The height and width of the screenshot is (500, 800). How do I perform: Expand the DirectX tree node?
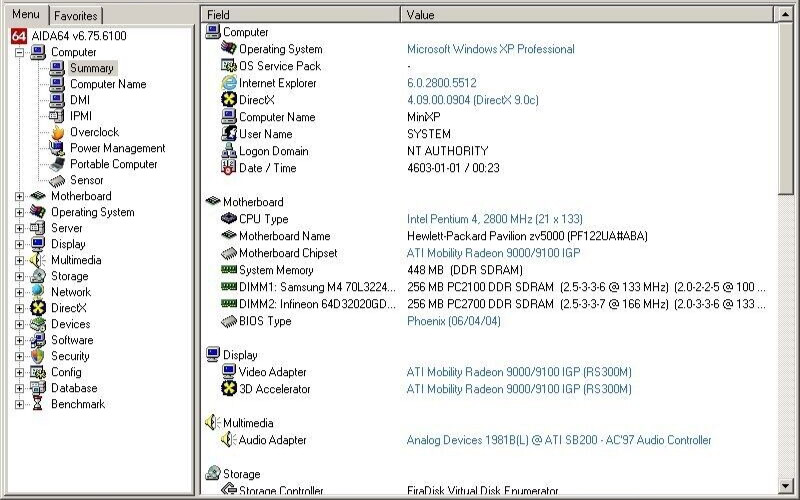[19, 308]
